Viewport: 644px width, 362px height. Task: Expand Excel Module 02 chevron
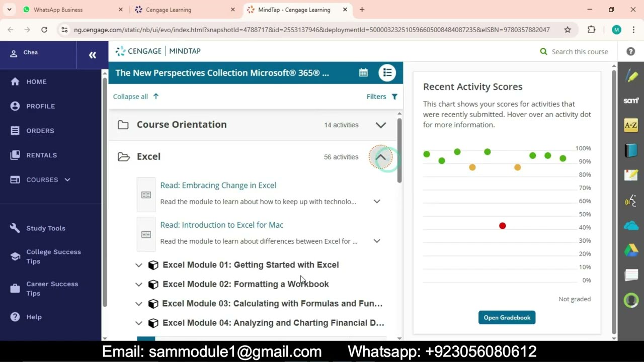coord(139,284)
